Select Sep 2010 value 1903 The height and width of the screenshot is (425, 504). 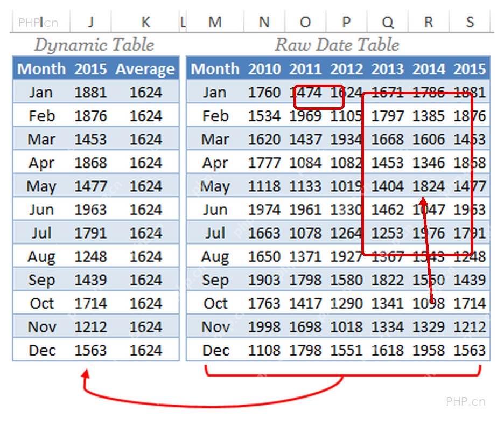(264, 280)
